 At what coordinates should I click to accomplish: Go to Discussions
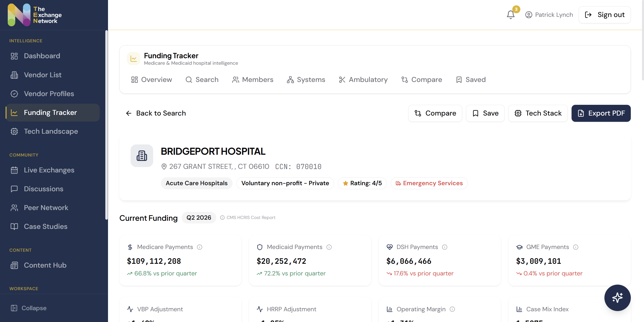tap(53, 189)
